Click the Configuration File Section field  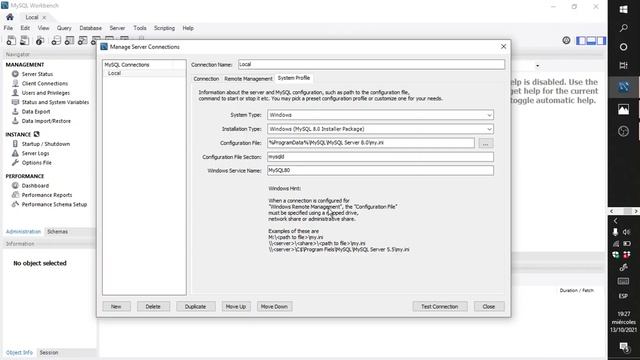coord(380,157)
